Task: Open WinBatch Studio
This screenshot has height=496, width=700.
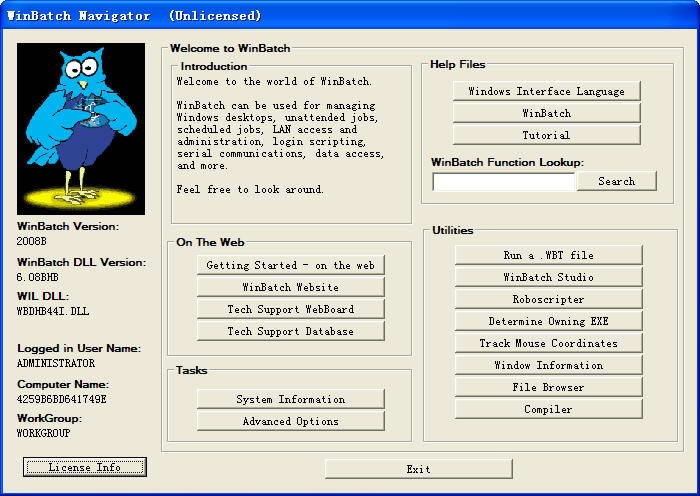Action: (548, 277)
